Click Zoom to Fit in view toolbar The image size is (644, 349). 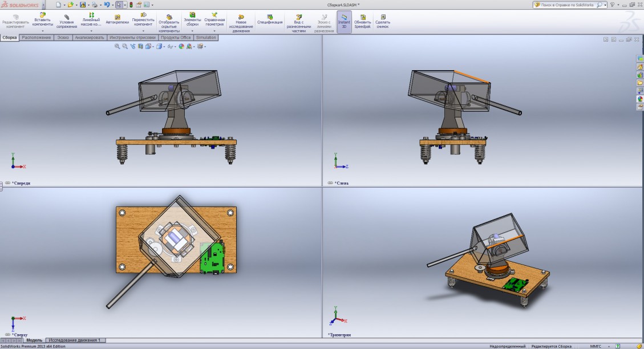pyautogui.click(x=117, y=46)
